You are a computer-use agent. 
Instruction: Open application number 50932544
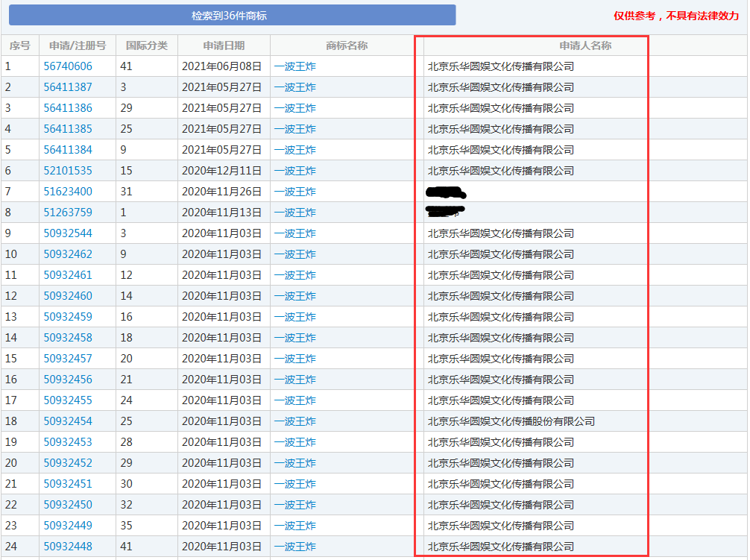point(68,233)
